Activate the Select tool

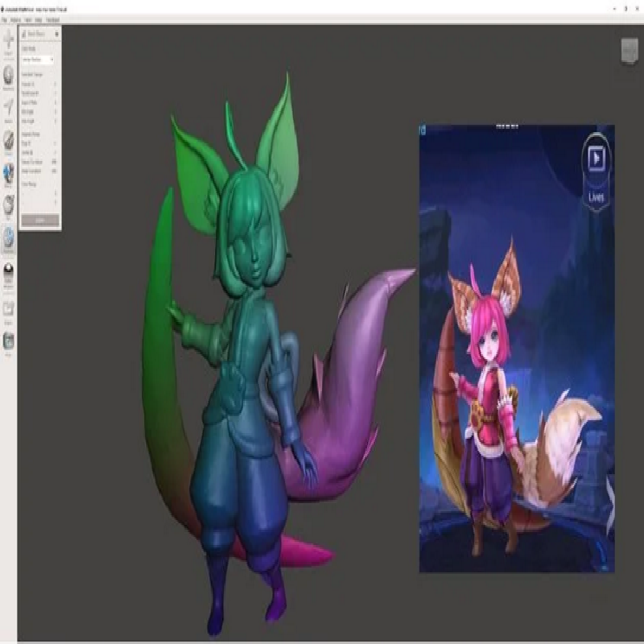(x=9, y=109)
